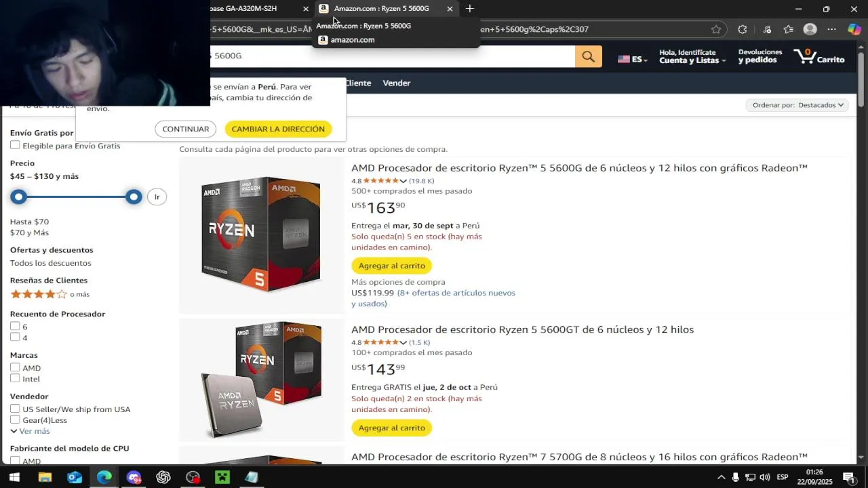
Task: Open Edge Copilot icon in toolbar
Action: point(854,29)
